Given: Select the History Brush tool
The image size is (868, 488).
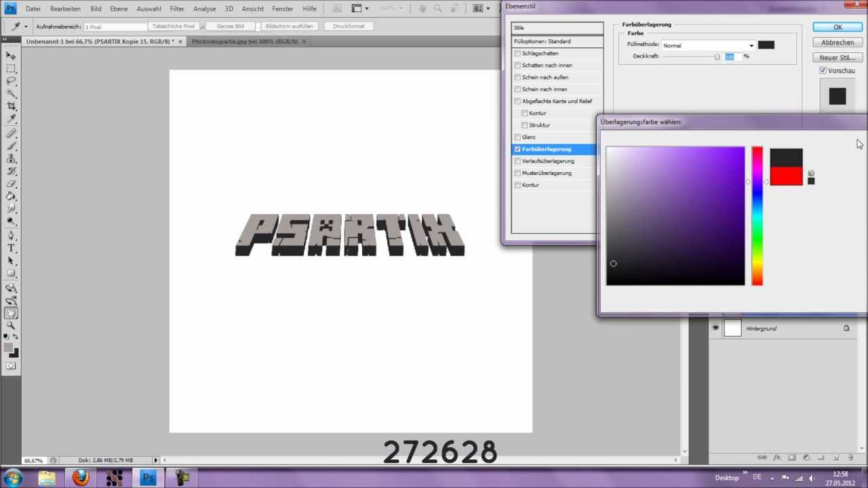Looking at the screenshot, I should [x=11, y=171].
